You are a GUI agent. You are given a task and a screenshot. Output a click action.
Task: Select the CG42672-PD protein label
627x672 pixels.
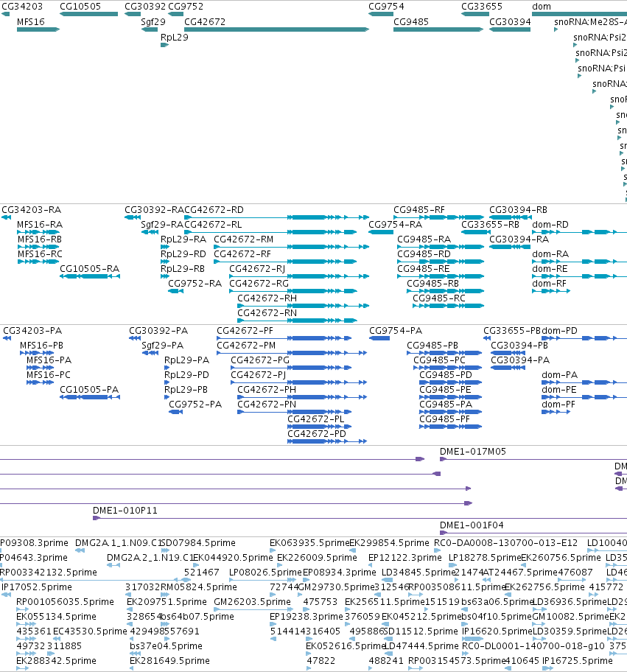click(317, 434)
